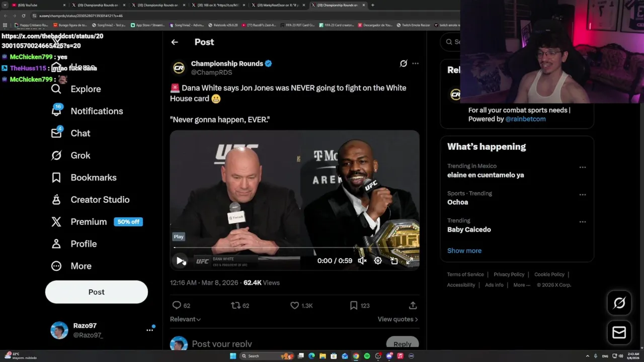Open the Ochoa trending topic

(457, 202)
